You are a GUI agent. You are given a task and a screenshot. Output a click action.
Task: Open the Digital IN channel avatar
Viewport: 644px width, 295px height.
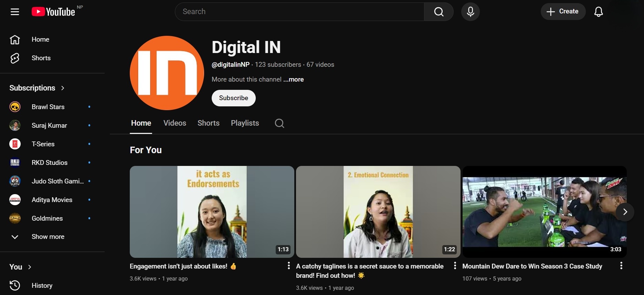point(167,73)
